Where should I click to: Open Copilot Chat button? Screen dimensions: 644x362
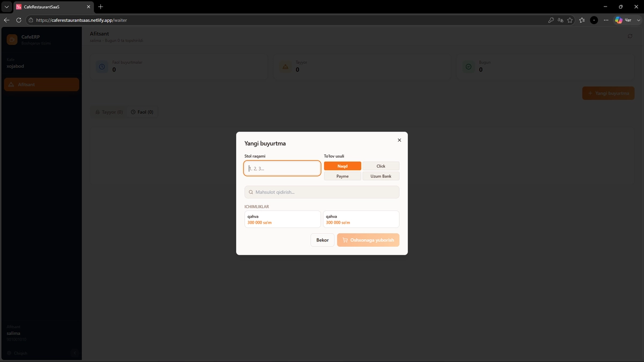pos(624,20)
